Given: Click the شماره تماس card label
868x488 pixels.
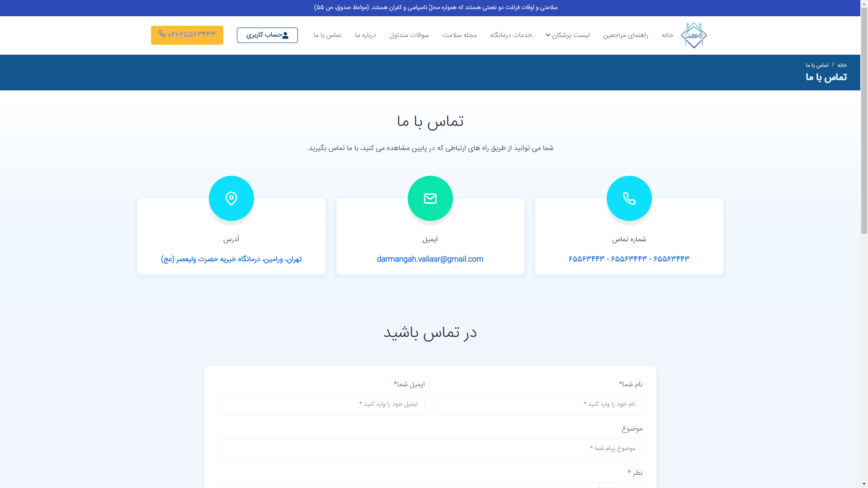Looking at the screenshot, I should click(x=629, y=239).
